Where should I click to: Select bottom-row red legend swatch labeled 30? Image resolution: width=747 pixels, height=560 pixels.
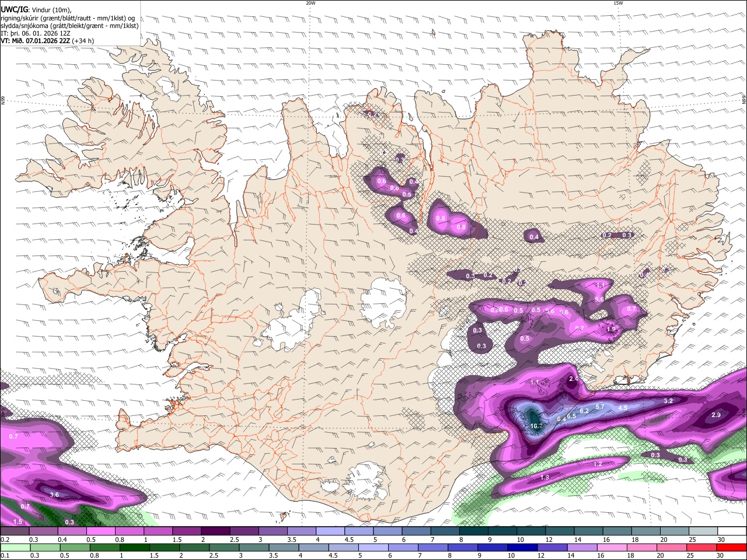pos(732,547)
